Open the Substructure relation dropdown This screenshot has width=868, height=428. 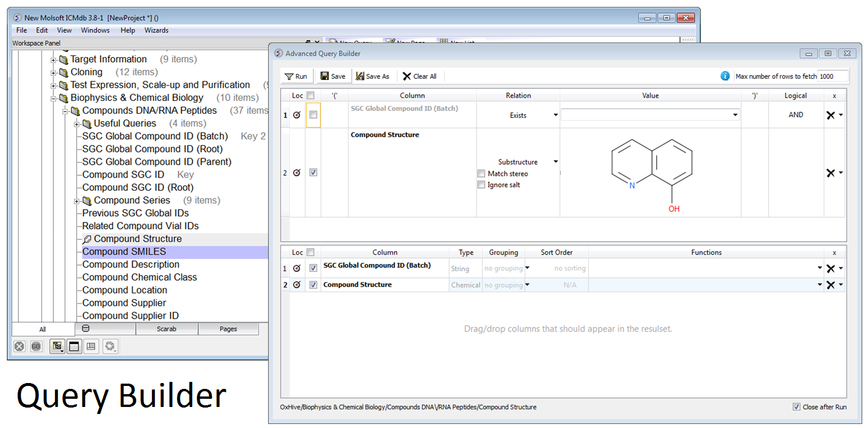click(x=555, y=162)
